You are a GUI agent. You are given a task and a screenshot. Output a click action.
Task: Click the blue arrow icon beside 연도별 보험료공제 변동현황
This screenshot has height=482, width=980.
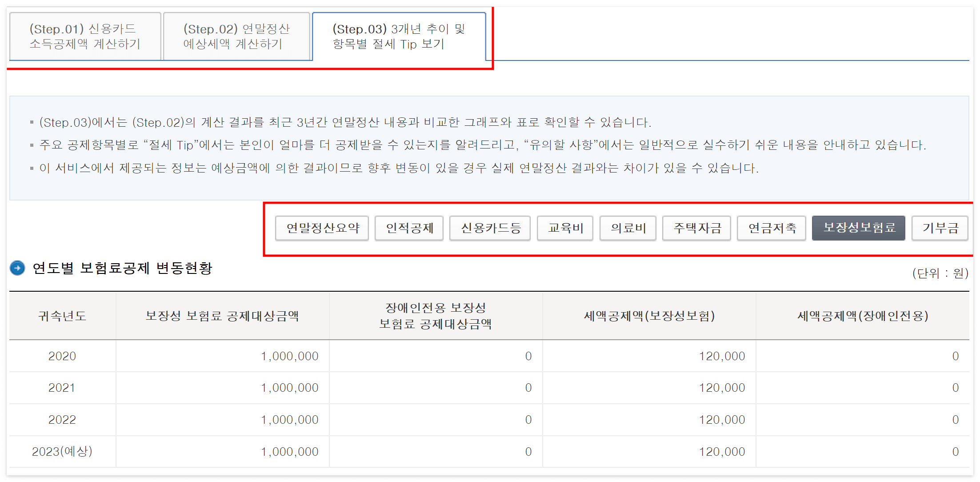pyautogui.click(x=17, y=268)
